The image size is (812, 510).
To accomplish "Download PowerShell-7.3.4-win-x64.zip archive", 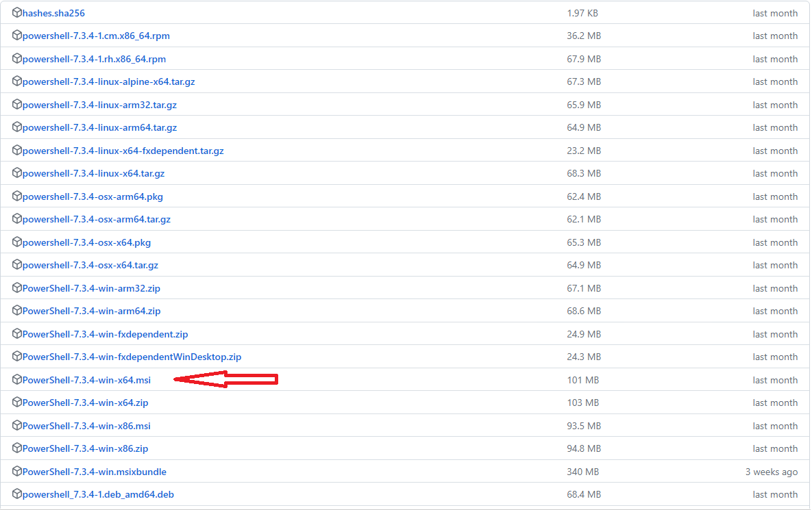I will (x=85, y=403).
